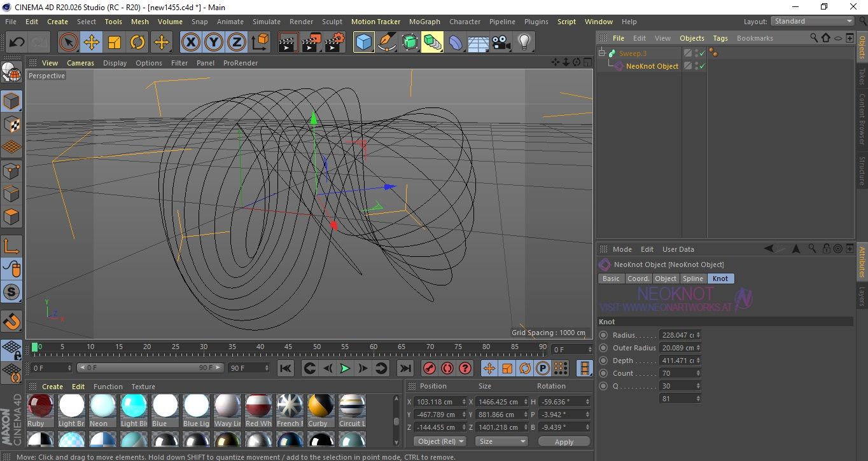Image resolution: width=868 pixels, height=461 pixels.
Task: Open the Object (Rel) coordinate dropdown
Action: click(x=440, y=441)
